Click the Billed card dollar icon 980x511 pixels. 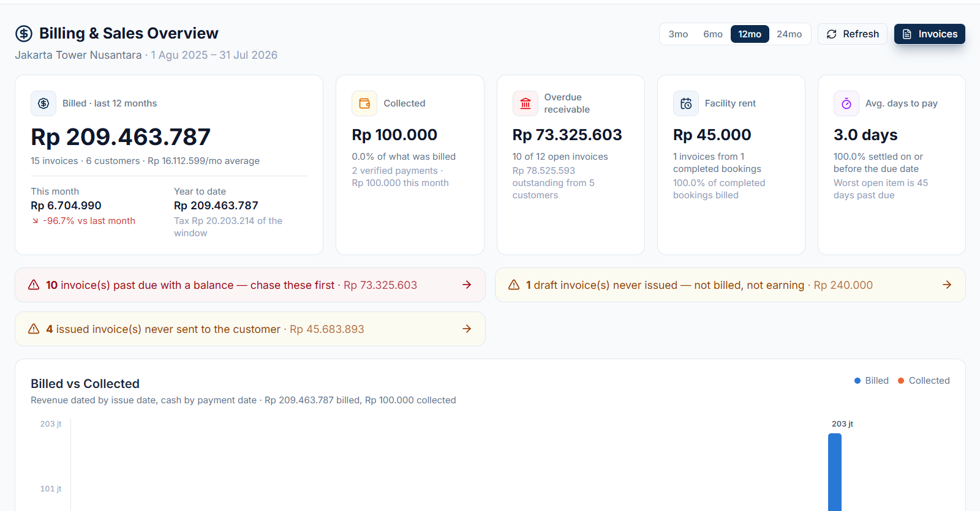43,103
